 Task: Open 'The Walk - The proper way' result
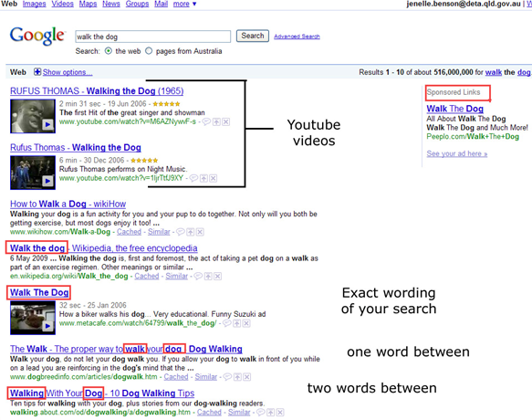[126, 349]
